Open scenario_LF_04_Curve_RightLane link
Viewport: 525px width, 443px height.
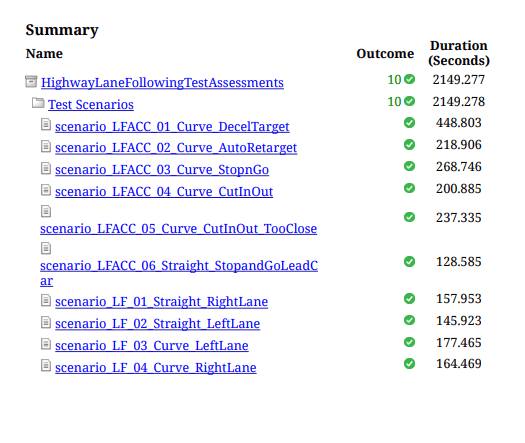[156, 368]
